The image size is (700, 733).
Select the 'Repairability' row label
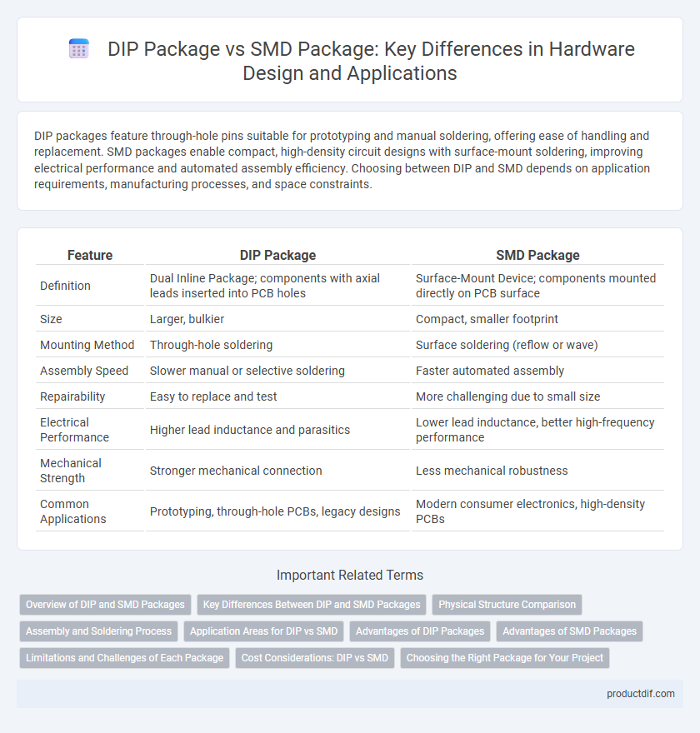(x=72, y=396)
